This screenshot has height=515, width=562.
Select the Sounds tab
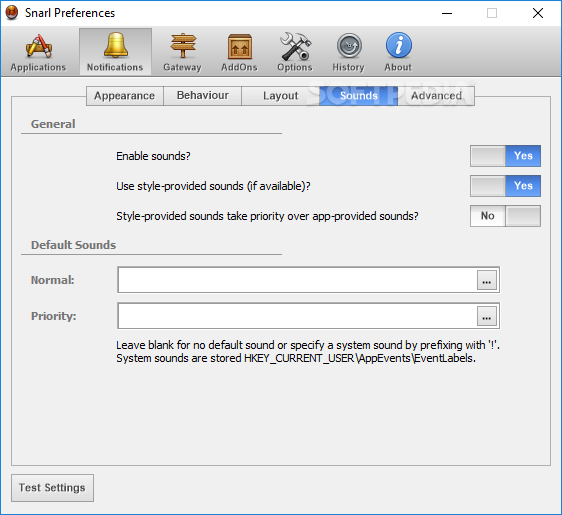coord(358,96)
